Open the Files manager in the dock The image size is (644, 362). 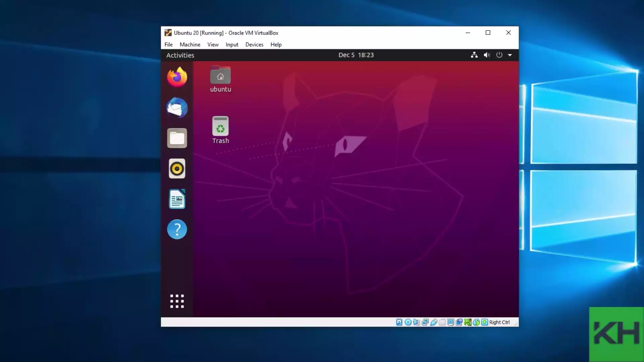(x=177, y=138)
